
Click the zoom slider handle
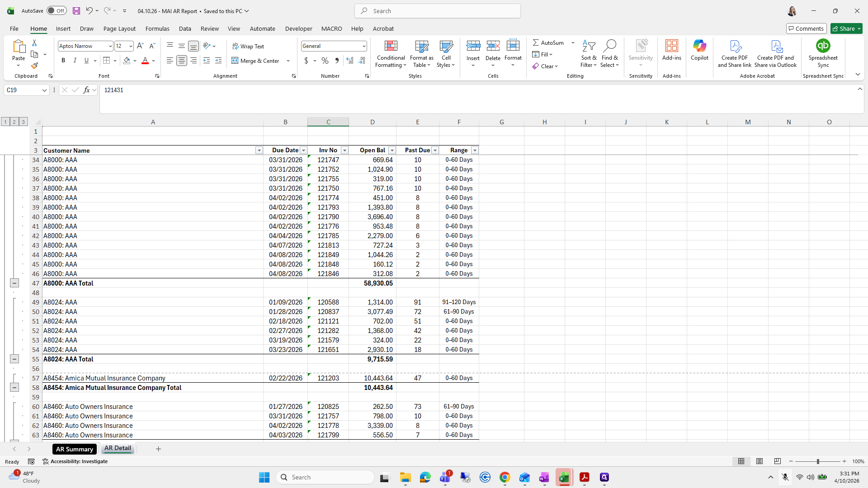coord(817,461)
